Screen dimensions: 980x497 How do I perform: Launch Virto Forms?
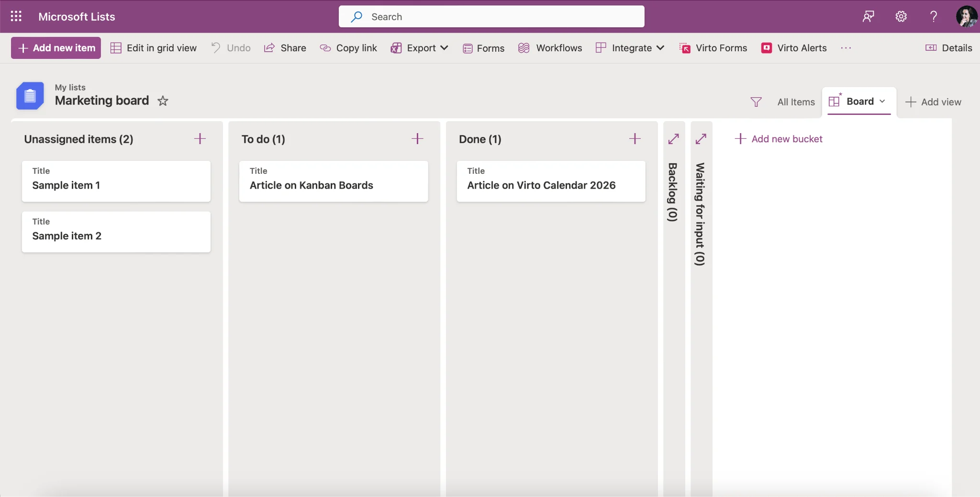pos(713,48)
